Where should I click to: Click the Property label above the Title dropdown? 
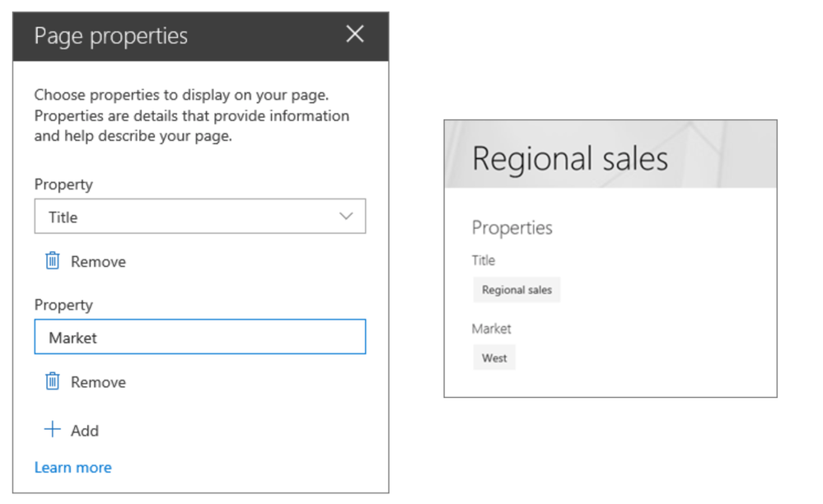[x=63, y=184]
